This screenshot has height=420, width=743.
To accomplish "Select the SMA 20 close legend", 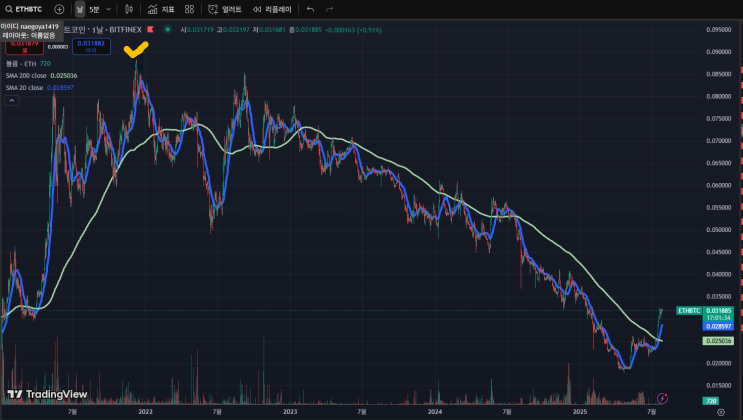I will pyautogui.click(x=39, y=88).
